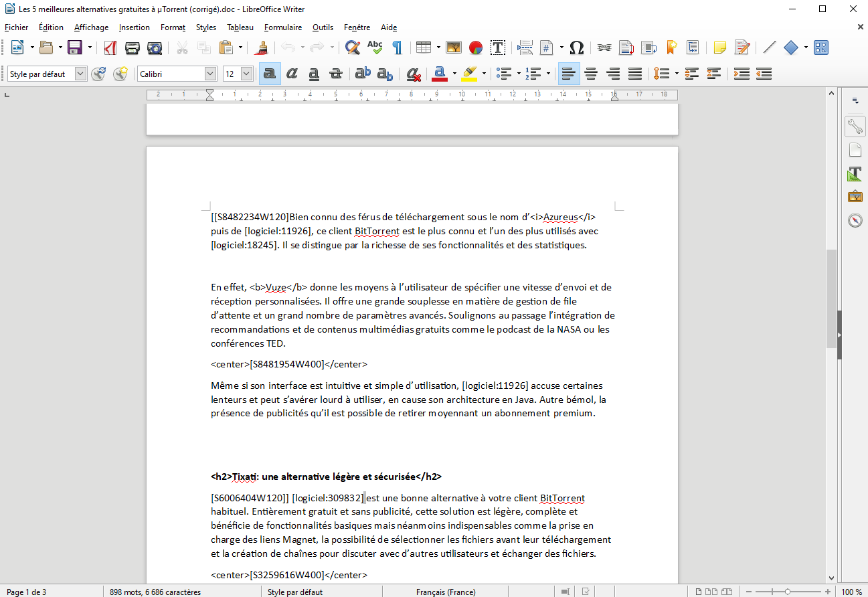Open the Find and Replace tool
Screen dimensions: 868x597
coord(352,48)
